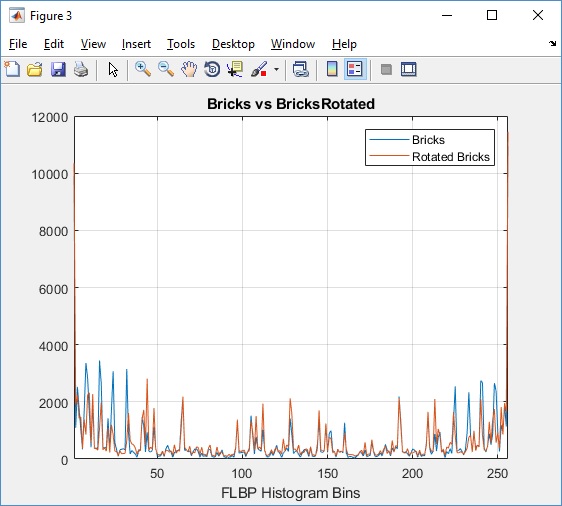Click the 'Rotated Bricks' legend entry
This screenshot has width=562, height=506.
pyautogui.click(x=451, y=157)
